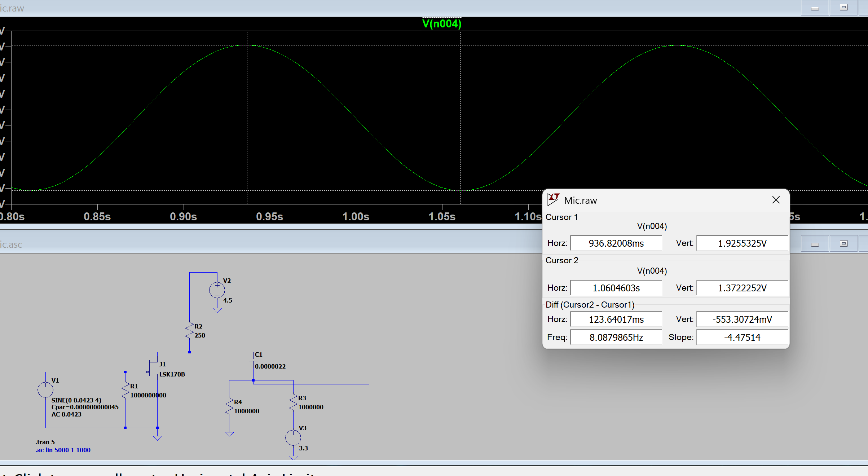Click Cursor 1 Horz field showing 936.82008ms
The image size is (868, 476).
pos(616,243)
